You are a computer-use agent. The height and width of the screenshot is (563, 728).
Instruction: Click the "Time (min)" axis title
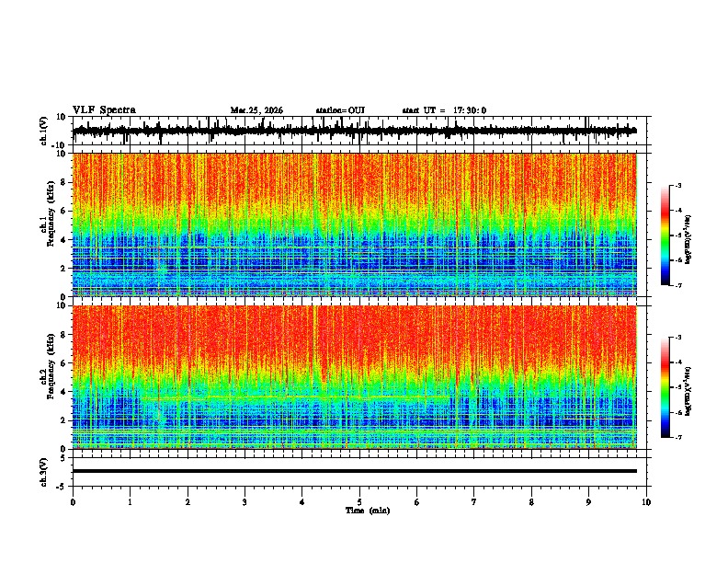tap(368, 511)
